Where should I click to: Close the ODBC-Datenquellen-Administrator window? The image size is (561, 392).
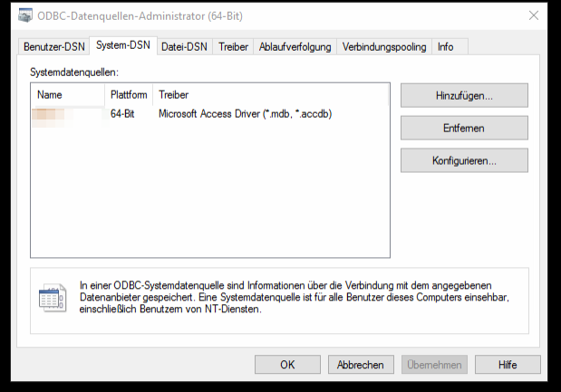[x=531, y=17]
